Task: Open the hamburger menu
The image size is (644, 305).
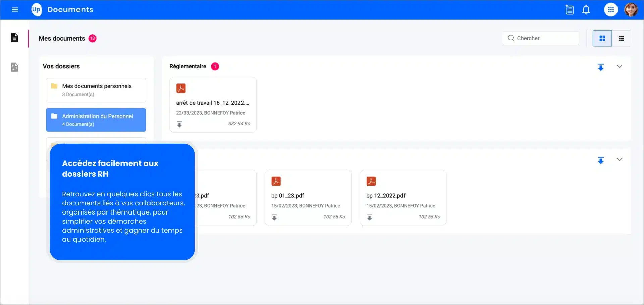Action: pyautogui.click(x=15, y=10)
